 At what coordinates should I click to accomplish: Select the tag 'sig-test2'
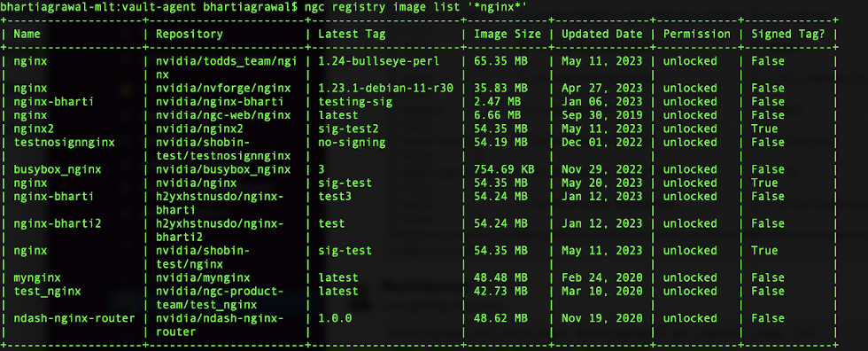[348, 129]
